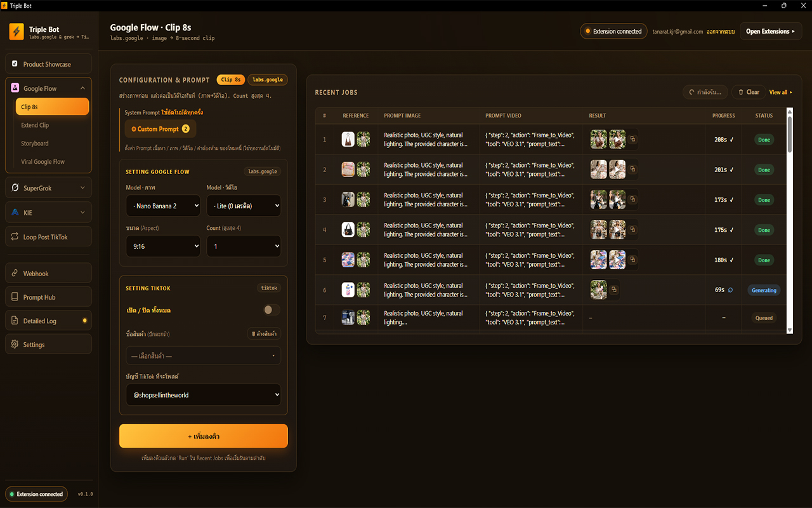
Task: Open the Webhook page
Action: 49,274
